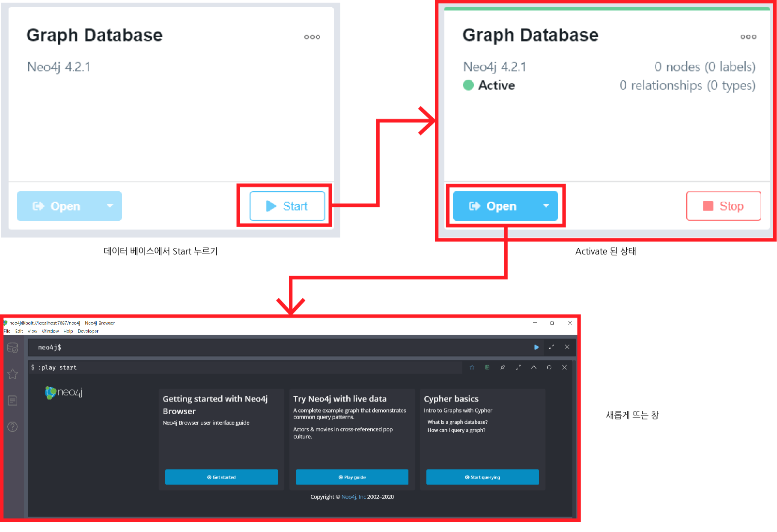Open the Help menu in Neo4j Browser

pyautogui.click(x=68, y=331)
